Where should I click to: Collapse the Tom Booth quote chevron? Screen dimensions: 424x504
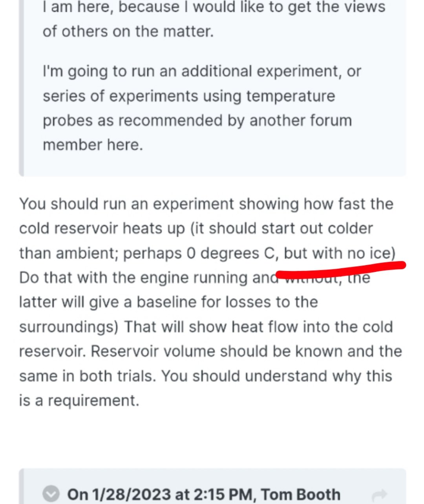pos(51,494)
